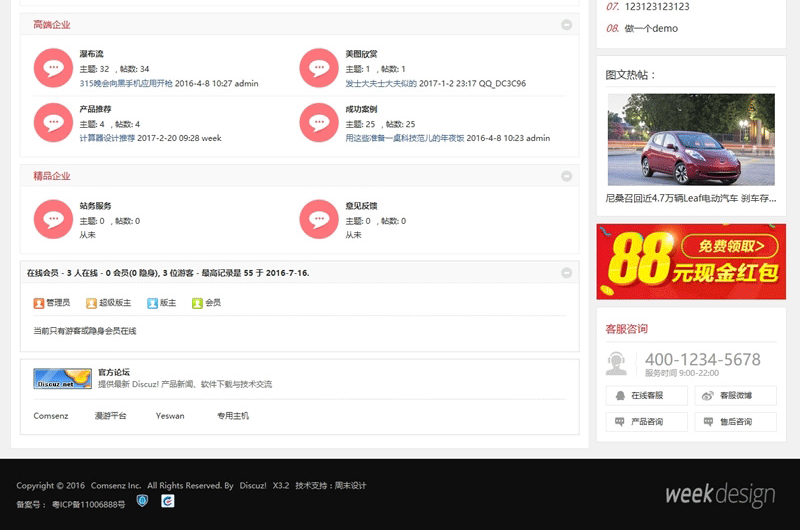View the week user profile link
Image resolution: width=800 pixels, height=530 pixels.
coord(211,138)
